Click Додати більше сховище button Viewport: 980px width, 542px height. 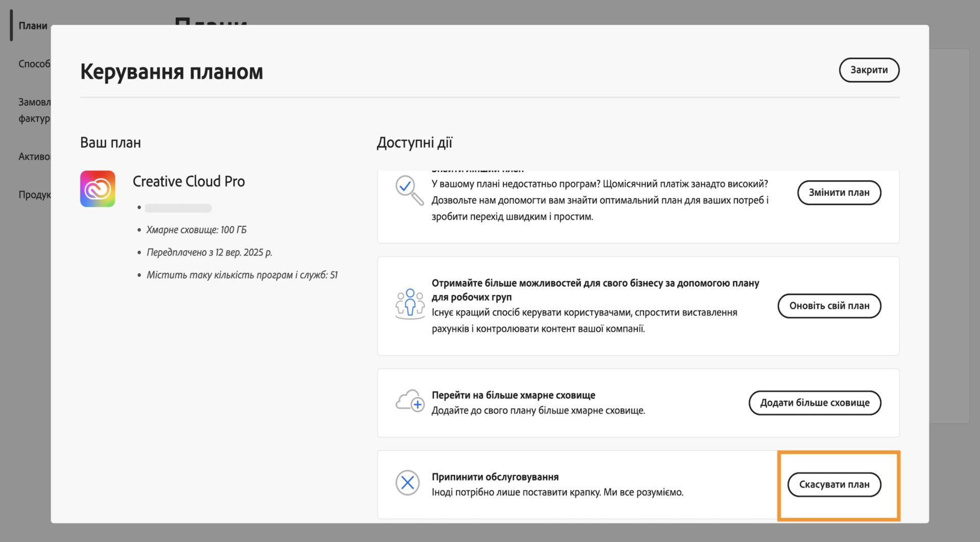(815, 403)
